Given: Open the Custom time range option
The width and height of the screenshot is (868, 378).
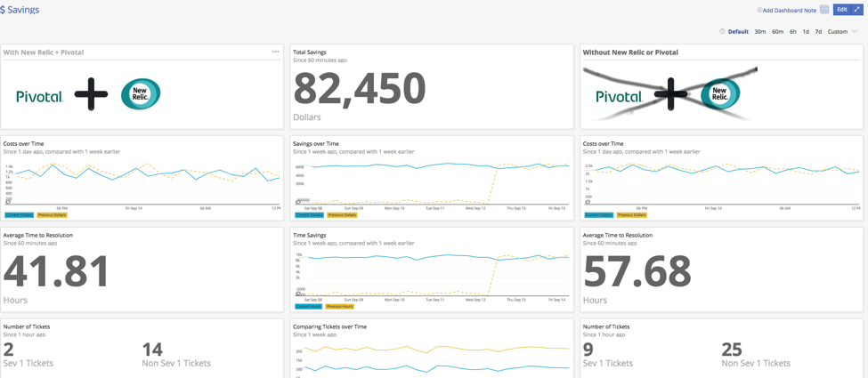Looking at the screenshot, I should click(x=838, y=31).
